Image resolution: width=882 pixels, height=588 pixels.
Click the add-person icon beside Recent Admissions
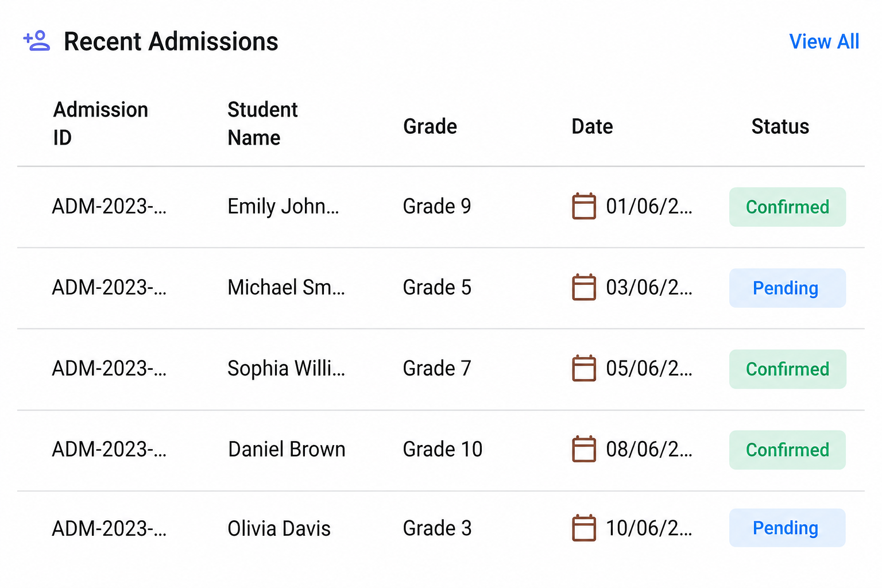tap(37, 41)
